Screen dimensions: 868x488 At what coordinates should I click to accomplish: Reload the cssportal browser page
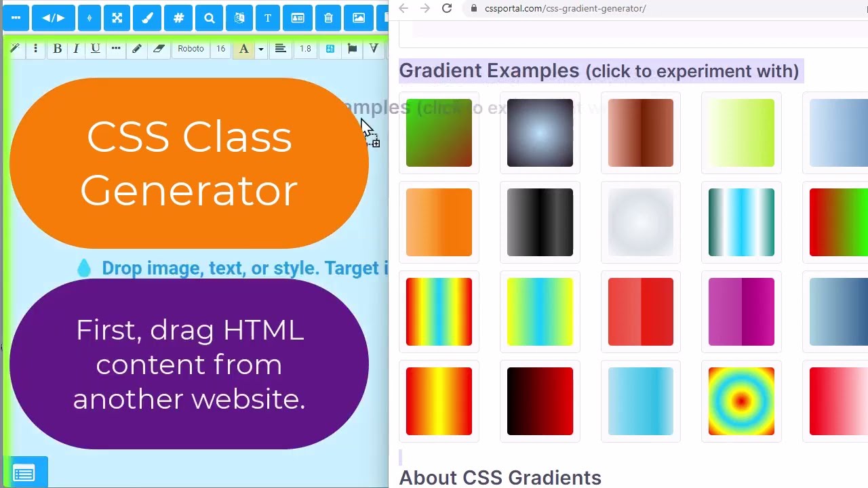(447, 8)
